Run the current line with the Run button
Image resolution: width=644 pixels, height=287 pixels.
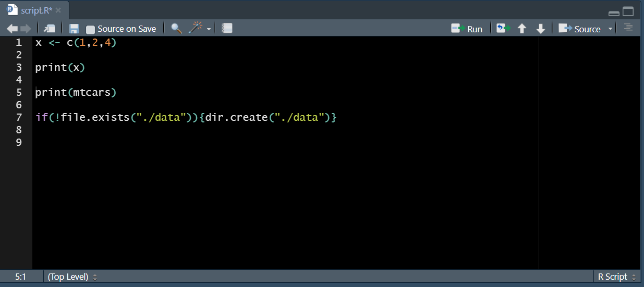tap(467, 29)
